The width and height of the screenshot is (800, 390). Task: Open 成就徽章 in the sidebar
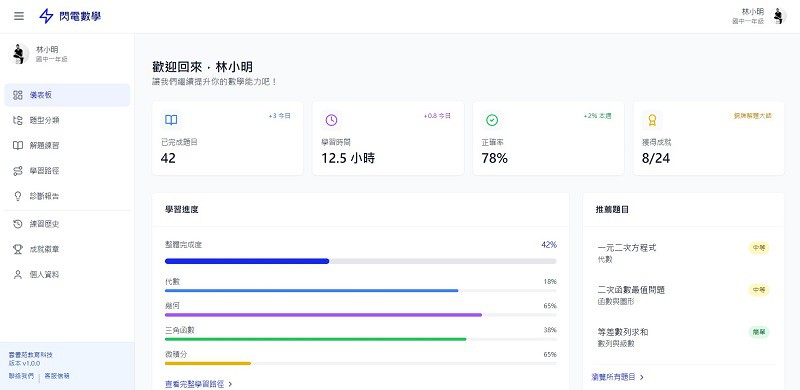tap(67, 249)
